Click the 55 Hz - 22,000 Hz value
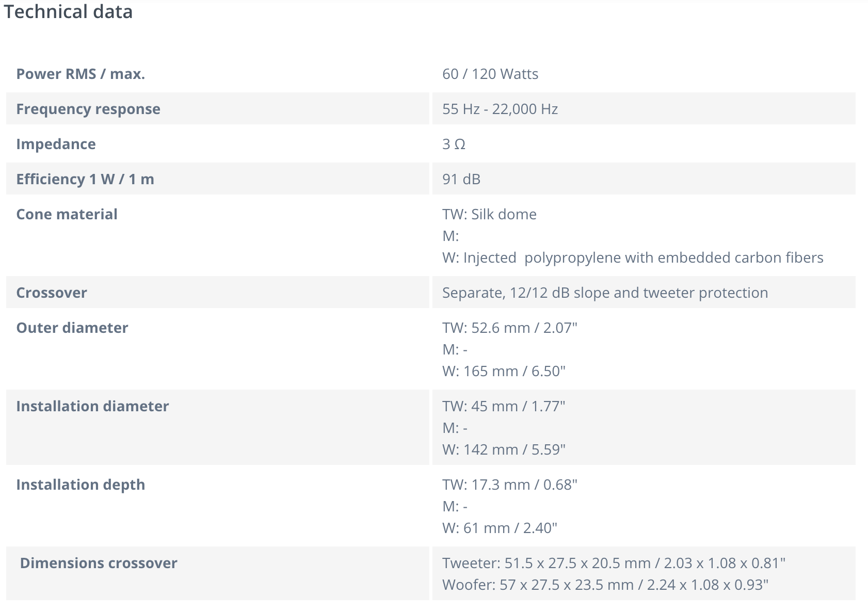The width and height of the screenshot is (868, 612). click(500, 109)
